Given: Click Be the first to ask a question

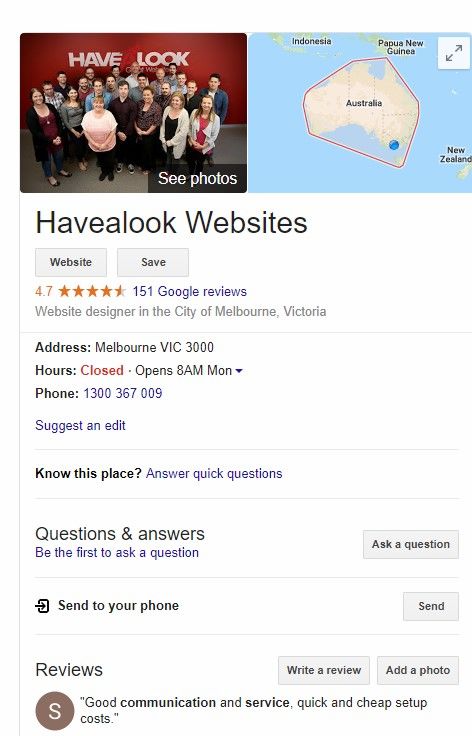Looking at the screenshot, I should pyautogui.click(x=117, y=552).
